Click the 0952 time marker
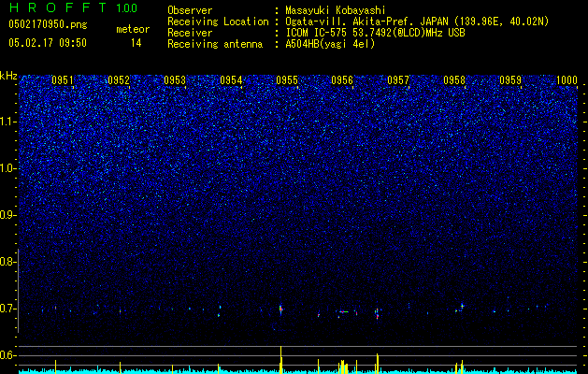Image resolution: width=588 pixels, height=374 pixels. tap(119, 80)
